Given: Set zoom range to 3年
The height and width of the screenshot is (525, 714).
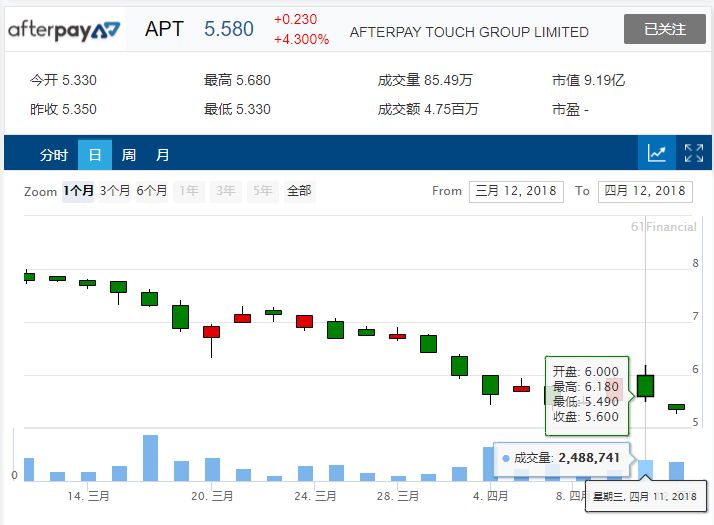Looking at the screenshot, I should [x=225, y=191].
